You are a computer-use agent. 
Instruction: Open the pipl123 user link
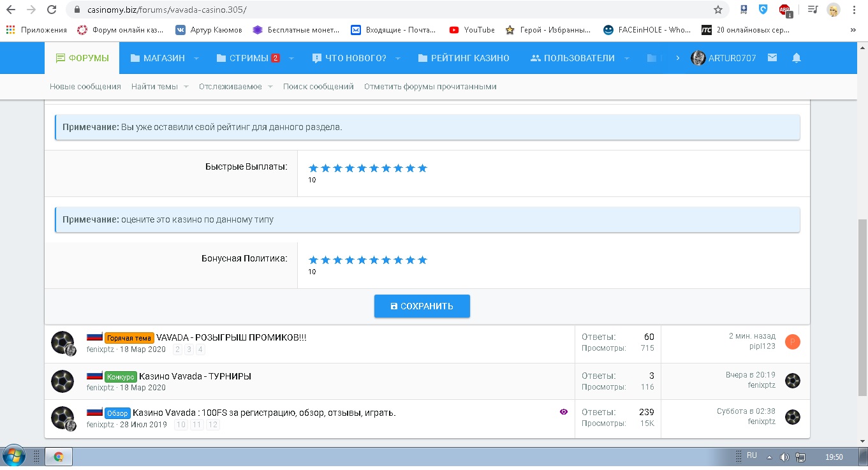tap(763, 346)
